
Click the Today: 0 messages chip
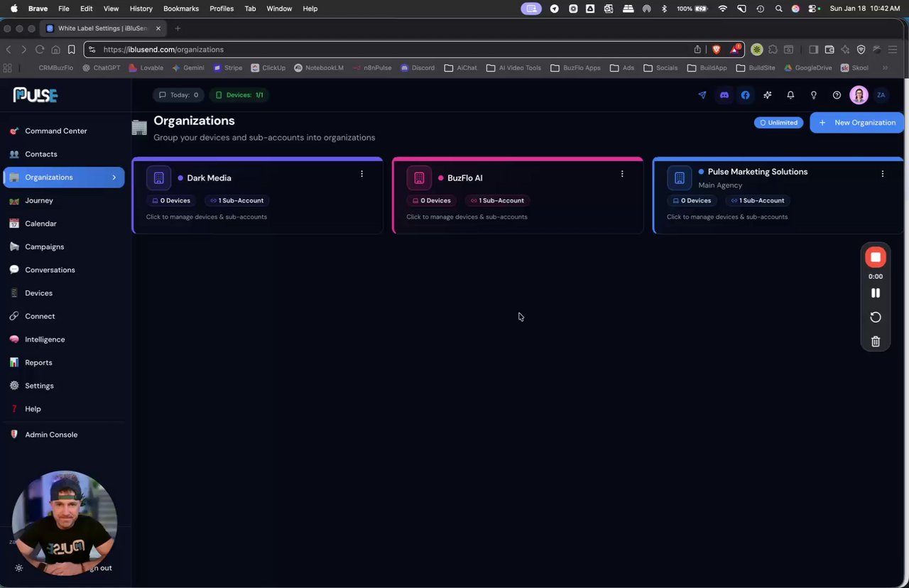point(178,95)
